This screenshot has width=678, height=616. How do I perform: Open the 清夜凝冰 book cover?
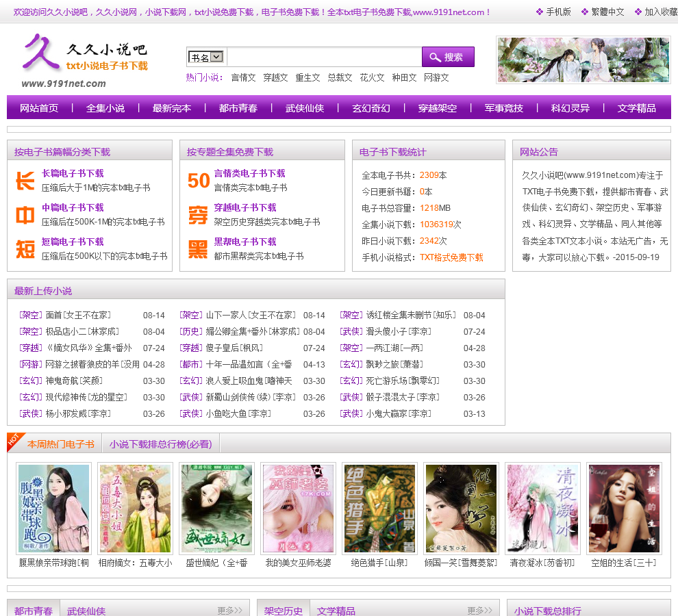click(x=542, y=509)
